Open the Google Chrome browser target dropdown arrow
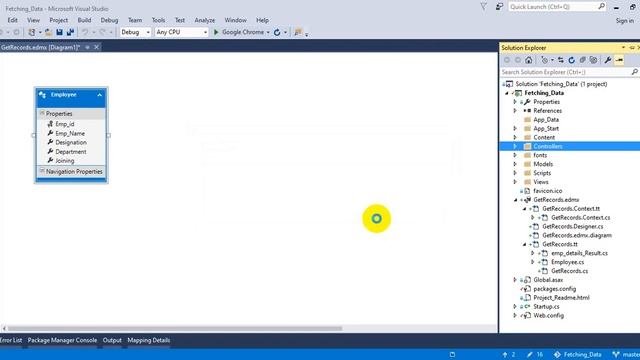640x360 pixels. point(268,32)
